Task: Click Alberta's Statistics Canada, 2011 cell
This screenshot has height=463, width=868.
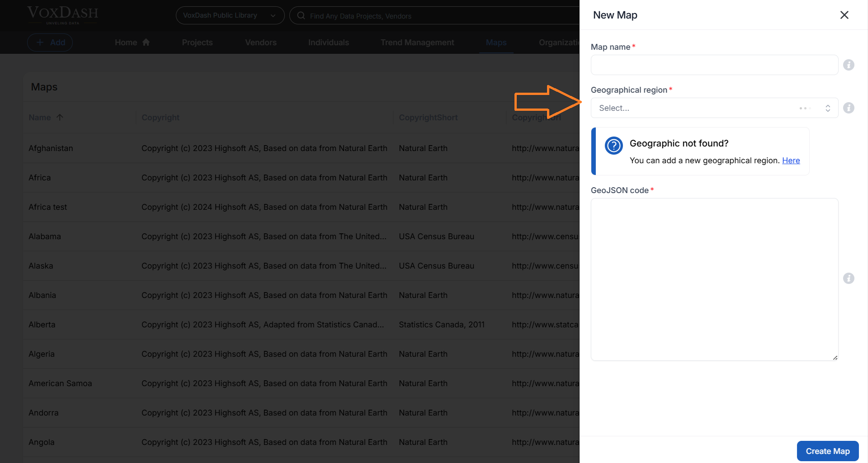Action: [x=442, y=325]
